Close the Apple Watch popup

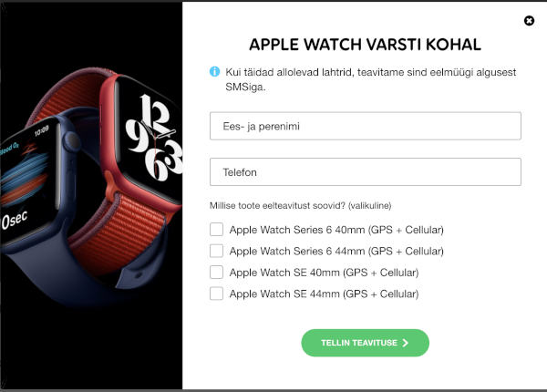(529, 21)
